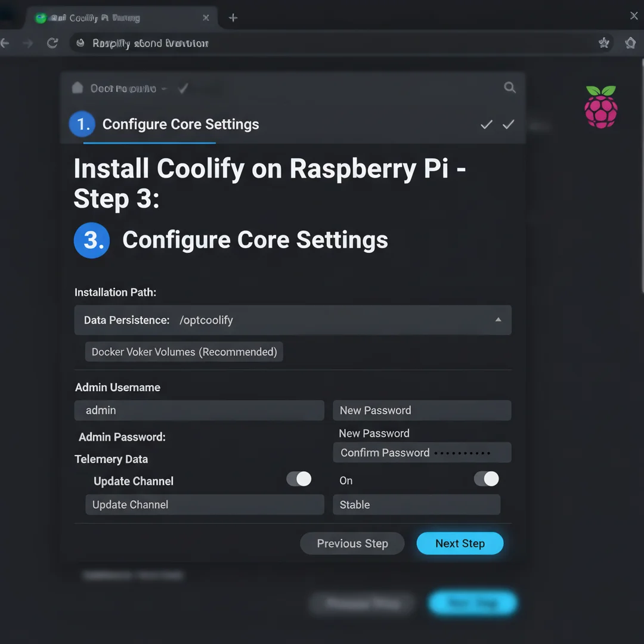Click the 'Admin Password:' label
The height and width of the screenshot is (644, 644).
(x=122, y=437)
